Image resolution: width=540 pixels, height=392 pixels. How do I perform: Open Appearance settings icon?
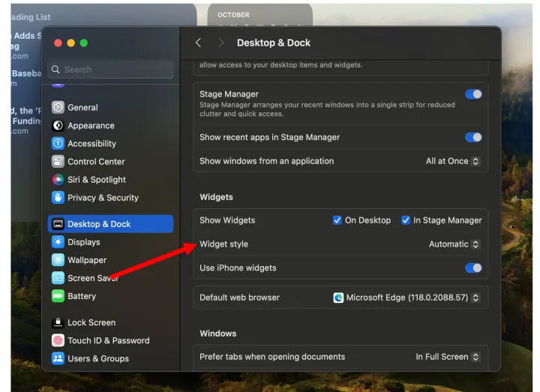point(58,126)
